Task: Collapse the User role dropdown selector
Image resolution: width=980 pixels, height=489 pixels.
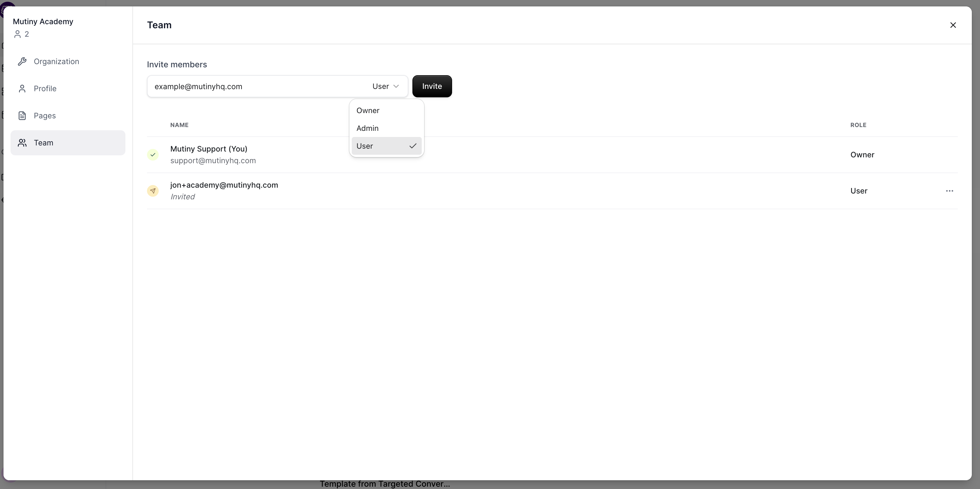Action: click(386, 86)
